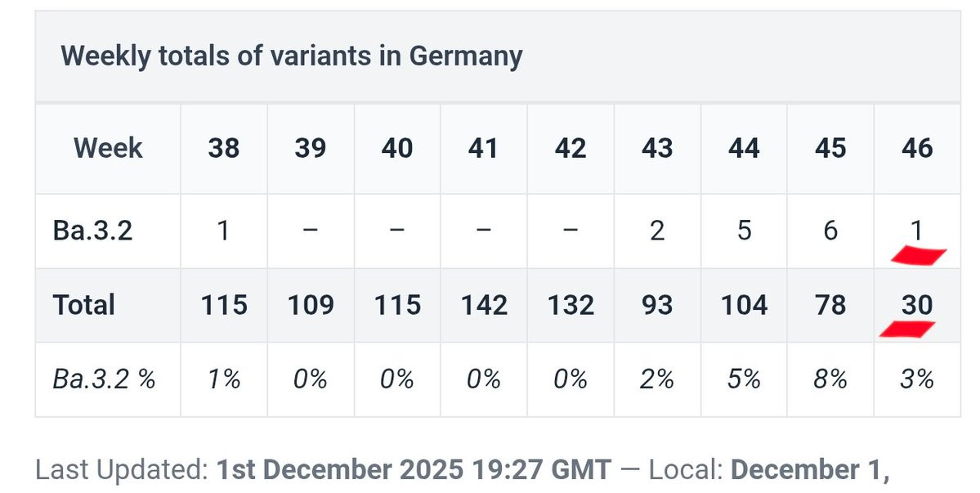Click the red mark under Total 30
980x493 pixels.
click(907, 329)
